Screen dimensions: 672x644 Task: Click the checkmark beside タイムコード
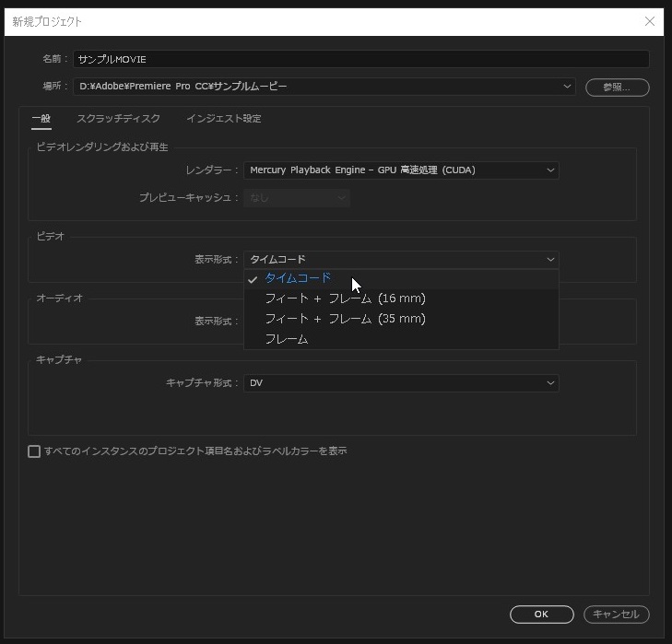(x=253, y=279)
